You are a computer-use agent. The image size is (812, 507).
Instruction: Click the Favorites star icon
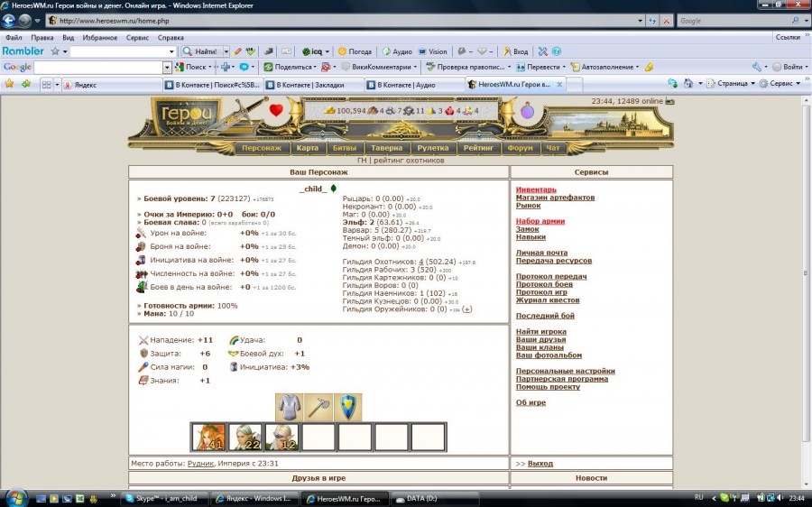coord(9,84)
